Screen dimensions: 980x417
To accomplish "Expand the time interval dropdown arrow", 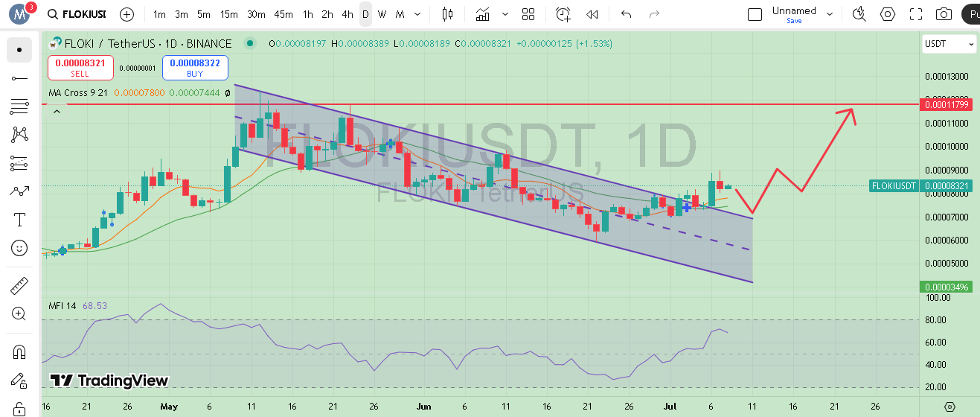I will [419, 14].
